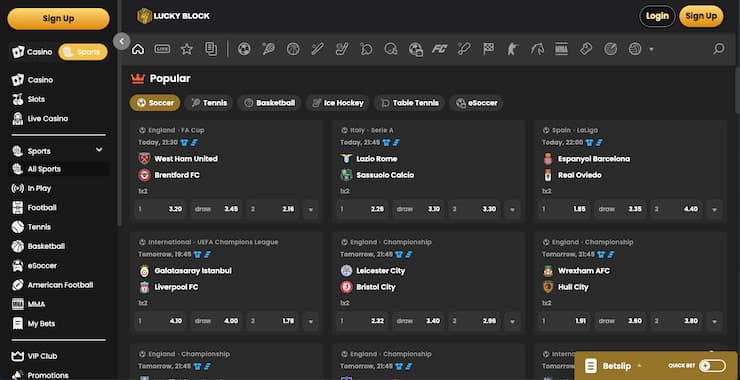Select the tennis racket sport icon in toolbar
The image size is (740, 380).
point(269,49)
